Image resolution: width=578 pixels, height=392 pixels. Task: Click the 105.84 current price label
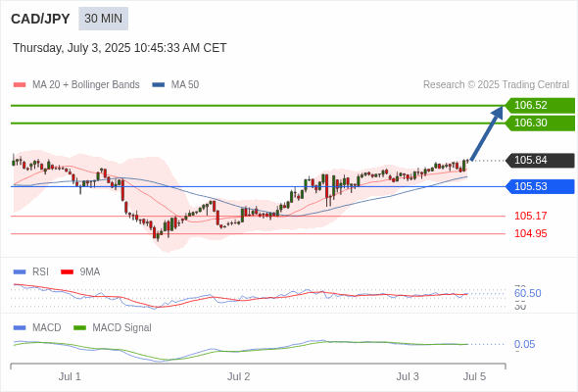pos(540,160)
